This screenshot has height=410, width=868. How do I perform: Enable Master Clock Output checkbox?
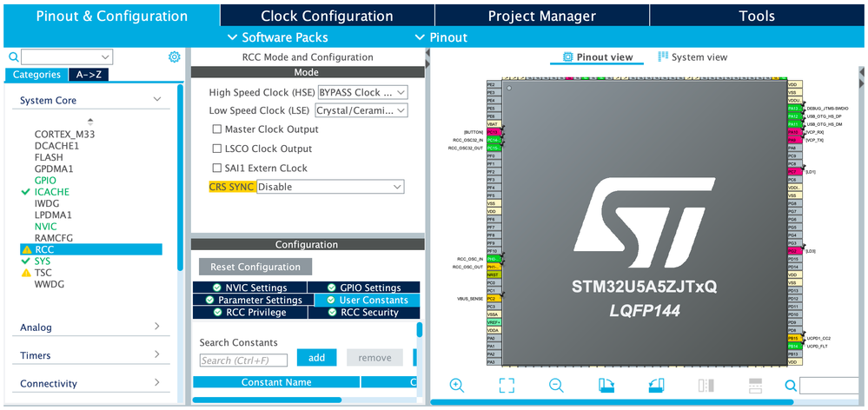217,129
